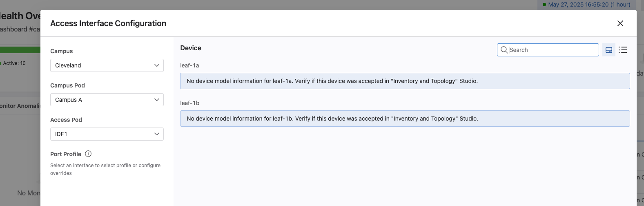This screenshot has height=206, width=644.
Task: Click the Device section heading
Action: [x=191, y=48]
